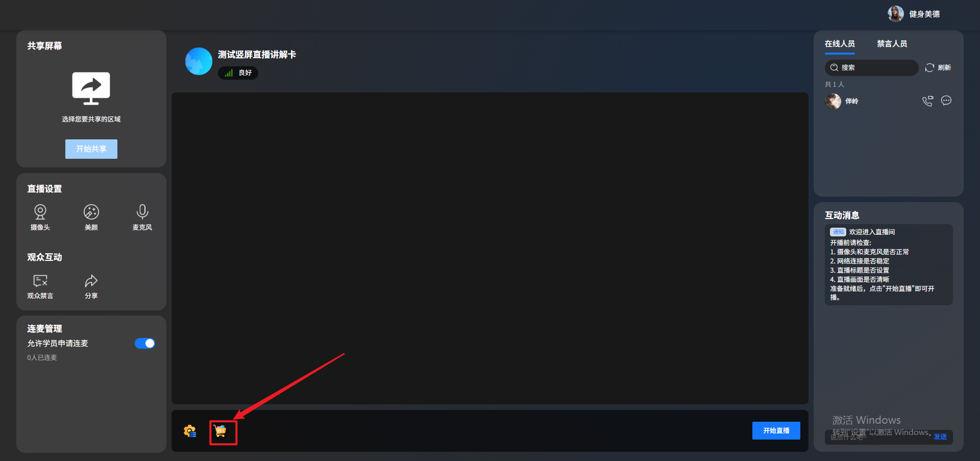Open the gear settings icon in bottom bar
Viewport: 980px width, 461px height.
(x=190, y=431)
